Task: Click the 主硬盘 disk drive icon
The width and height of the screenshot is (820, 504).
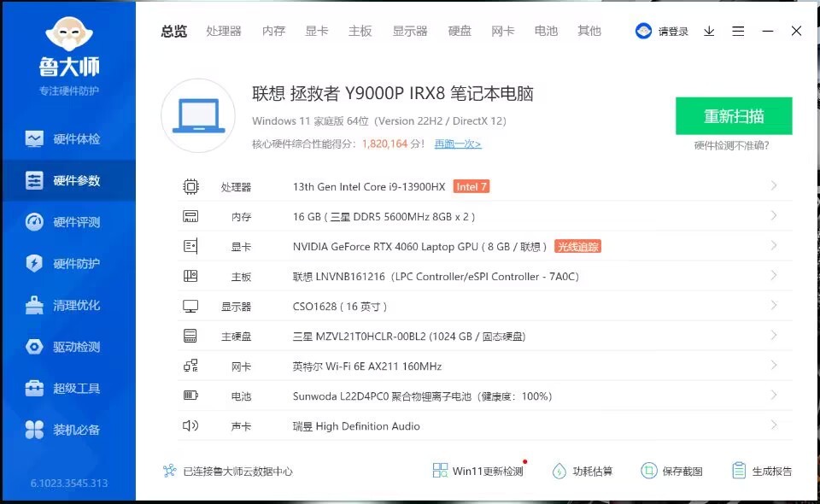Action: tap(190, 336)
